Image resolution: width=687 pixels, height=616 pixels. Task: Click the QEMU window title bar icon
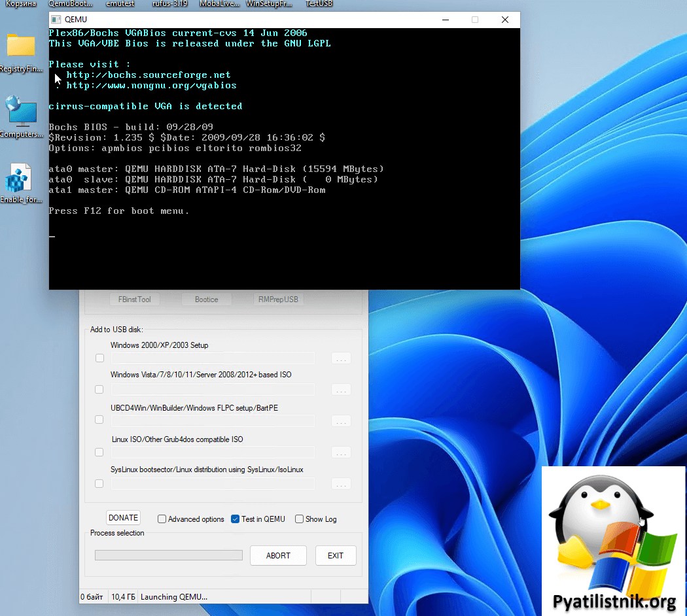click(x=56, y=20)
